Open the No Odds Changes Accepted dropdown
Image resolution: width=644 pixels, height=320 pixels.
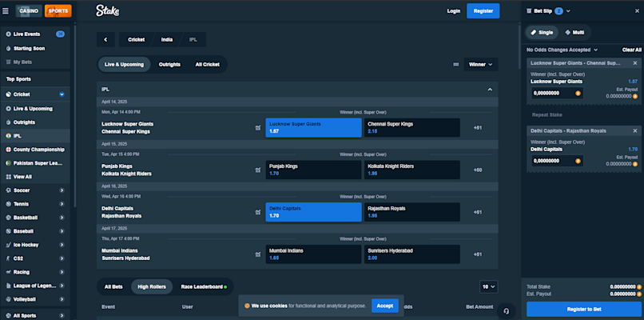pyautogui.click(x=563, y=50)
